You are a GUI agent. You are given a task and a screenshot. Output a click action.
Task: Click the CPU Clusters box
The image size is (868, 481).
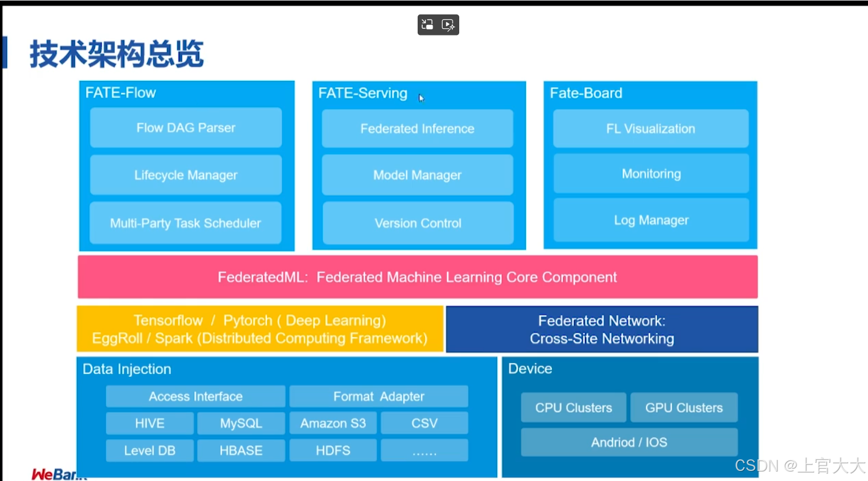pyautogui.click(x=573, y=408)
